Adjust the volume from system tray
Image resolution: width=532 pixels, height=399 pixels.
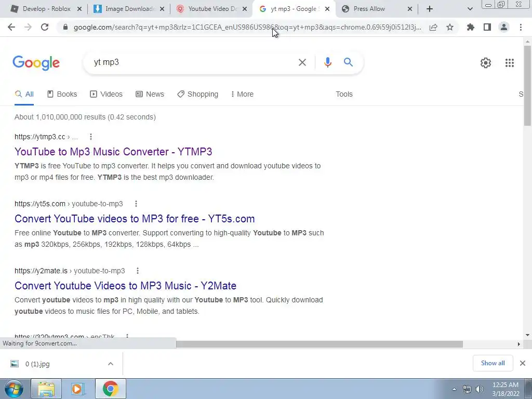(x=480, y=389)
